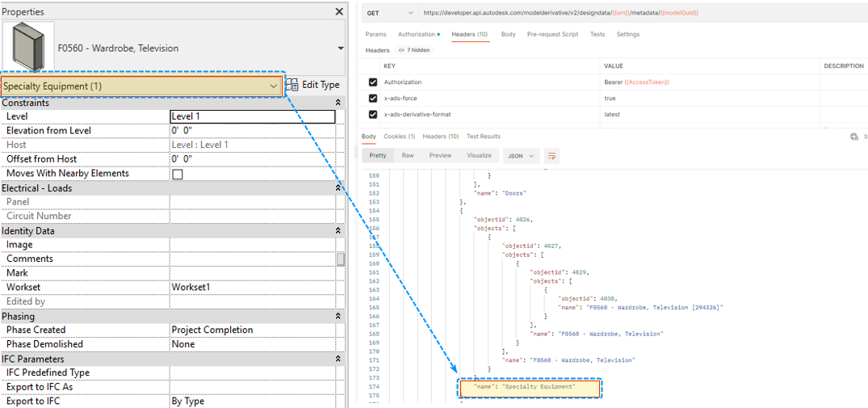Uncheck the Authorization header checkbox
Image resolution: width=868 pixels, height=408 pixels.
373,82
